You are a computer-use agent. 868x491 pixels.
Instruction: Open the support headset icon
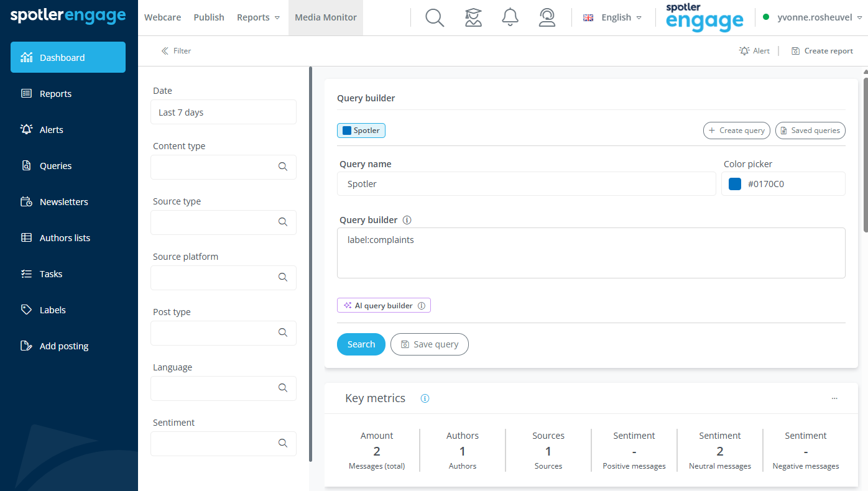click(x=547, y=17)
